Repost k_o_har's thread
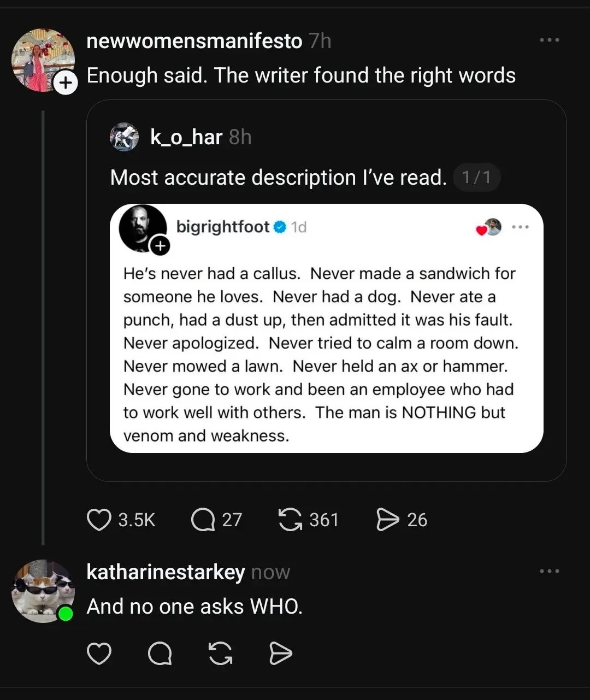Image resolution: width=590 pixels, height=700 pixels. tap(291, 520)
